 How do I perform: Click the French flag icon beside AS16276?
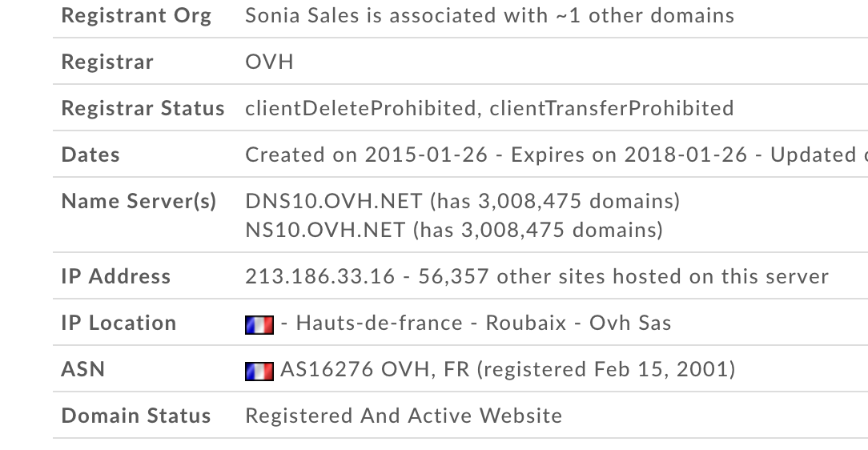[259, 372]
